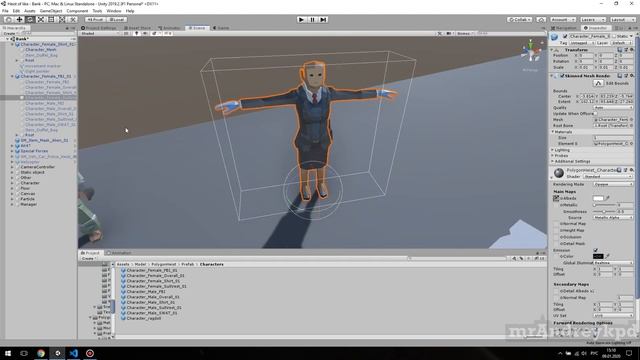The image size is (640, 360).
Task: Open the Layers dropdown
Action: pyautogui.click(x=593, y=20)
